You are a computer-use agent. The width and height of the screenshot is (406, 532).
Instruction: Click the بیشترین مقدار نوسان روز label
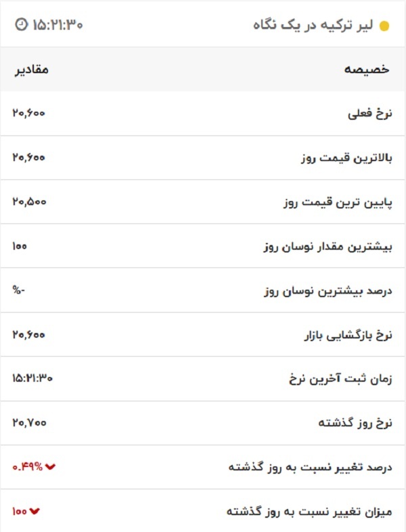[327, 246]
